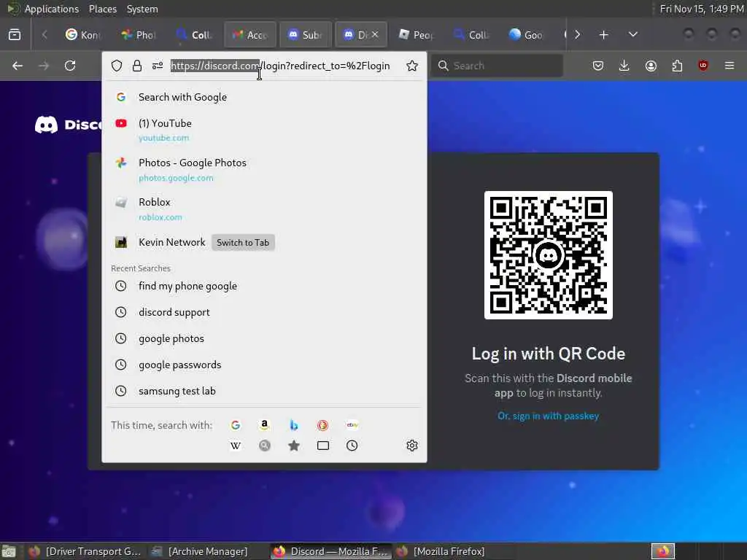Screen dimensions: 747x560
Task: Open the System menu
Action: 142,9
